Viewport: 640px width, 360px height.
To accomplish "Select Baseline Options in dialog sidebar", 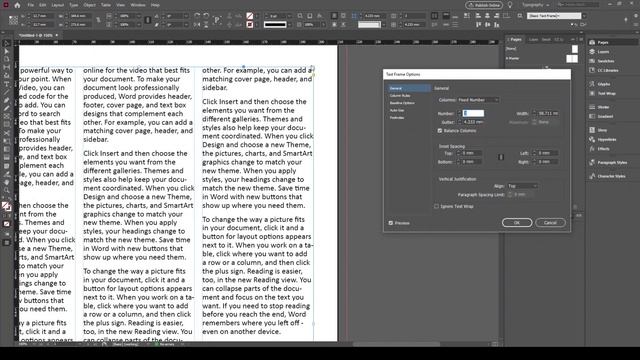I will (x=402, y=103).
